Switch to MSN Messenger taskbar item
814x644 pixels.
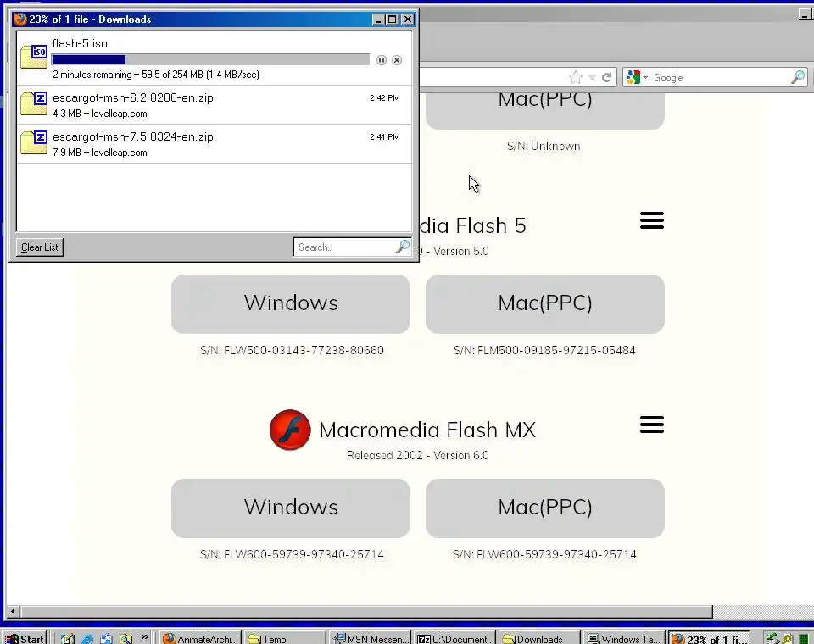click(370, 639)
